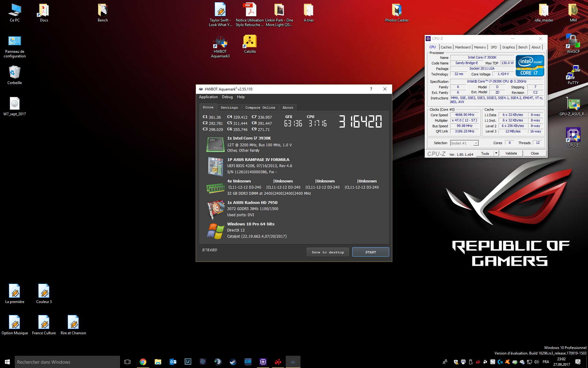Click the Close button in CPU-Z
588x368 pixels.
(535, 153)
